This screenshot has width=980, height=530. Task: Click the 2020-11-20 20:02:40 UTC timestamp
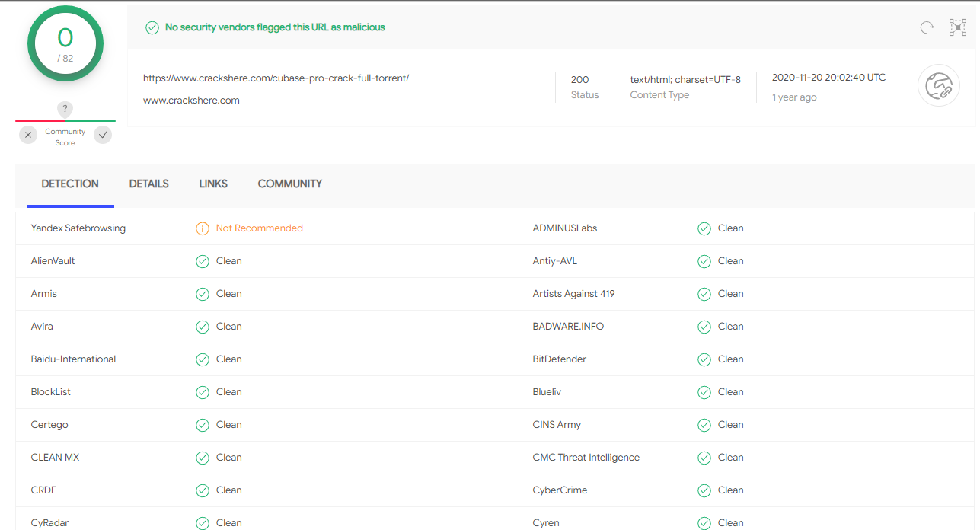828,78
